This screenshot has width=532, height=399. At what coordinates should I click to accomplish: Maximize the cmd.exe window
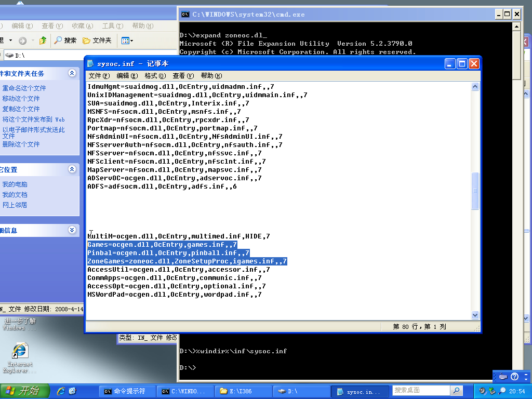coord(507,14)
